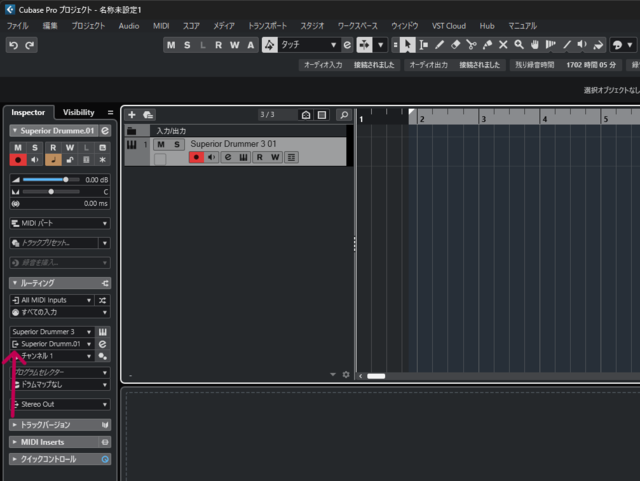640x481 pixels.
Task: Switch to the Visibility tab
Action: pyautogui.click(x=79, y=113)
